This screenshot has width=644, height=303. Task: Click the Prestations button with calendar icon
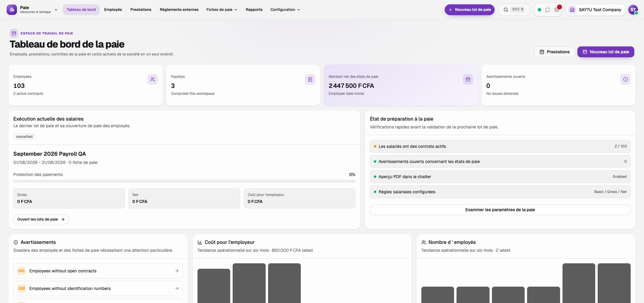click(x=555, y=52)
